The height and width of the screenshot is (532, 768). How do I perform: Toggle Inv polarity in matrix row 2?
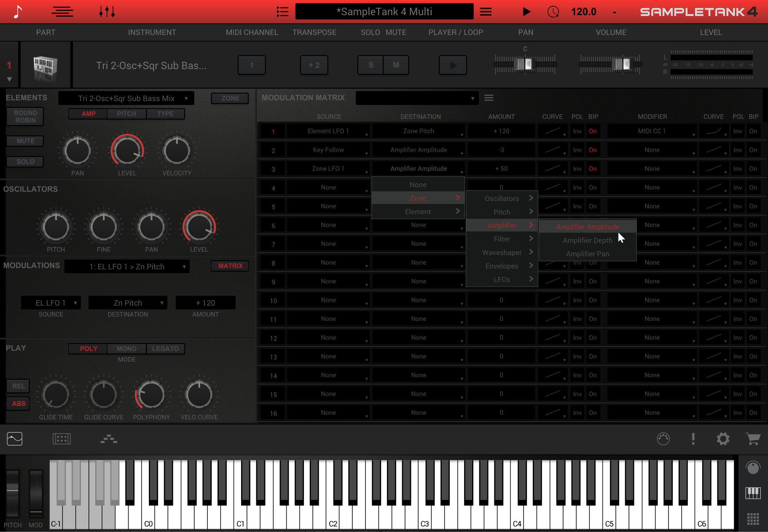(x=577, y=150)
